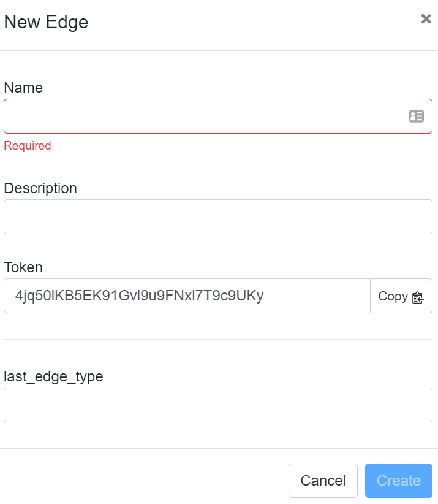Click the separator line below Token field

point(217,339)
